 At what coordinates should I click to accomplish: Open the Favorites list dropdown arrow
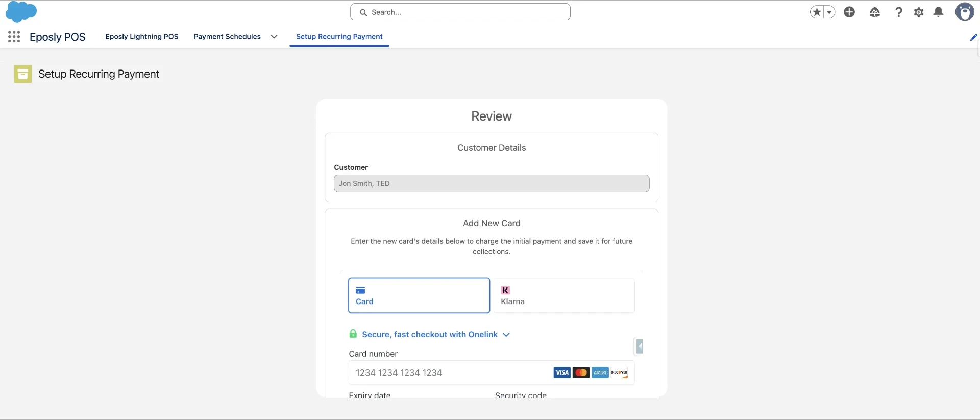[829, 12]
